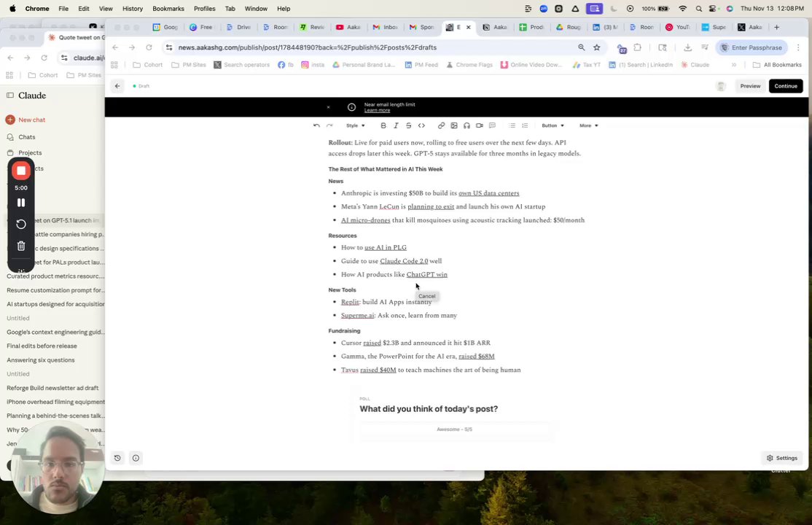
Task: Go back using the editor back arrow
Action: [x=117, y=86]
